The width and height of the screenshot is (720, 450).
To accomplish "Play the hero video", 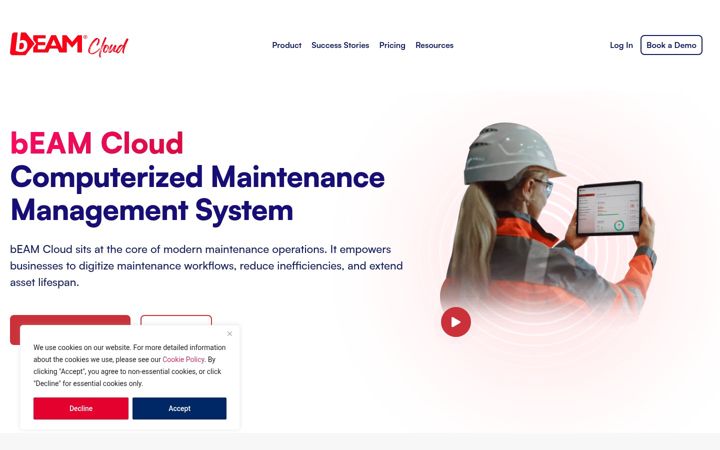I will [456, 322].
